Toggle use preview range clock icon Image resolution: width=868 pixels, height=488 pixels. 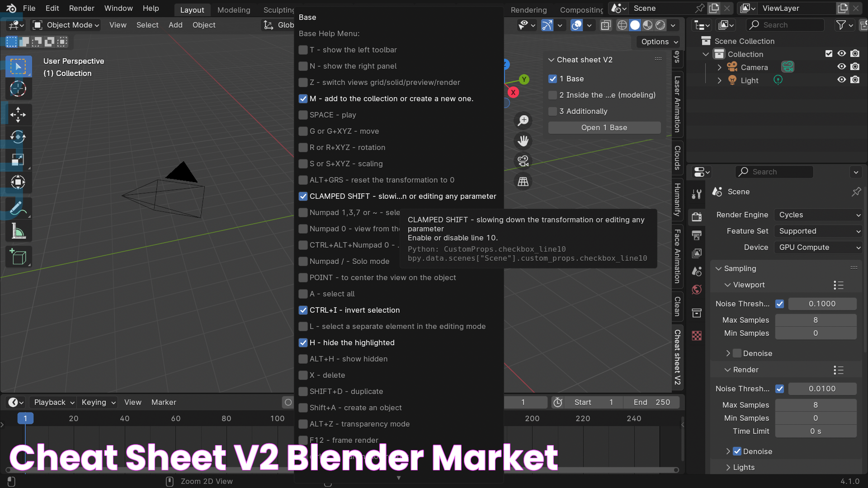[x=558, y=403]
